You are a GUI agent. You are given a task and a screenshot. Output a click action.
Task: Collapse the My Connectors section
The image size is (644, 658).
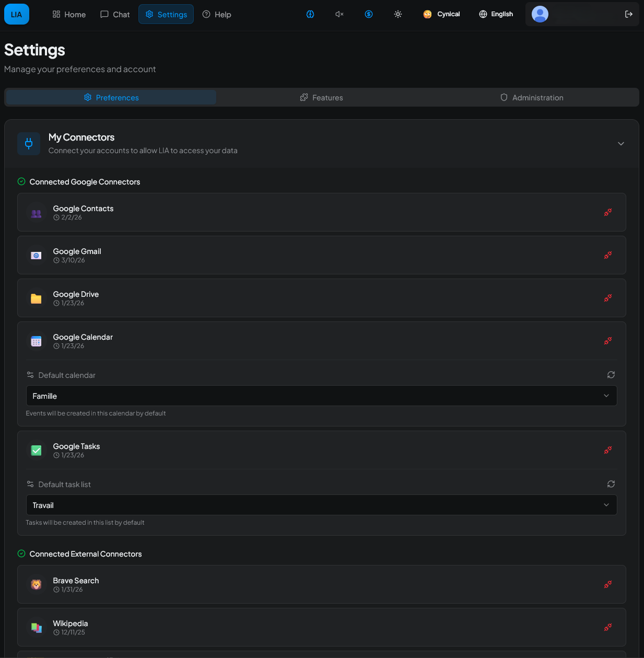click(621, 143)
